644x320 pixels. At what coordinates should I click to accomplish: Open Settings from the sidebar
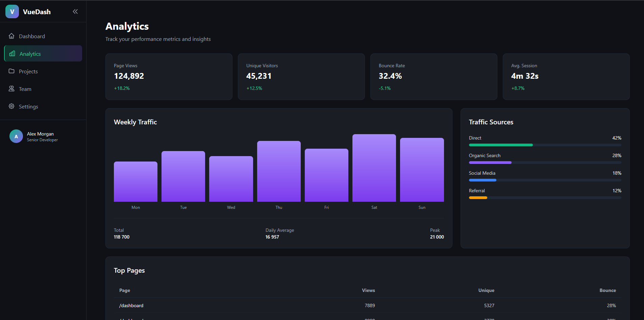[43, 106]
